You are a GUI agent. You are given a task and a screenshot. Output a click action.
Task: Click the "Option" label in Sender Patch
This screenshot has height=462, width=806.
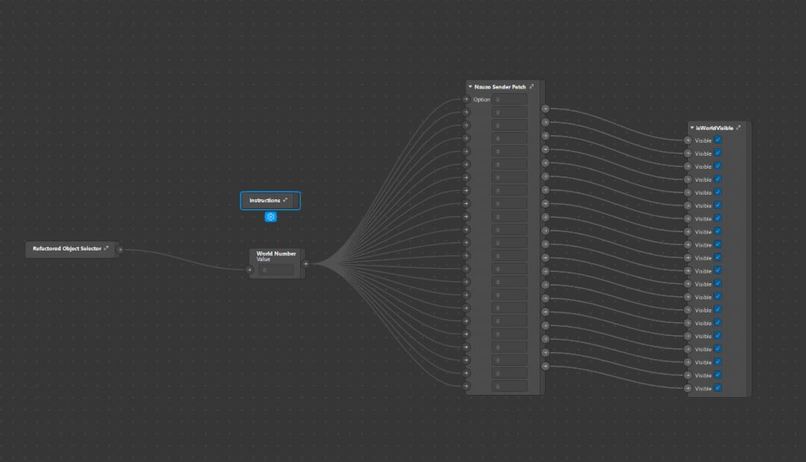482,100
